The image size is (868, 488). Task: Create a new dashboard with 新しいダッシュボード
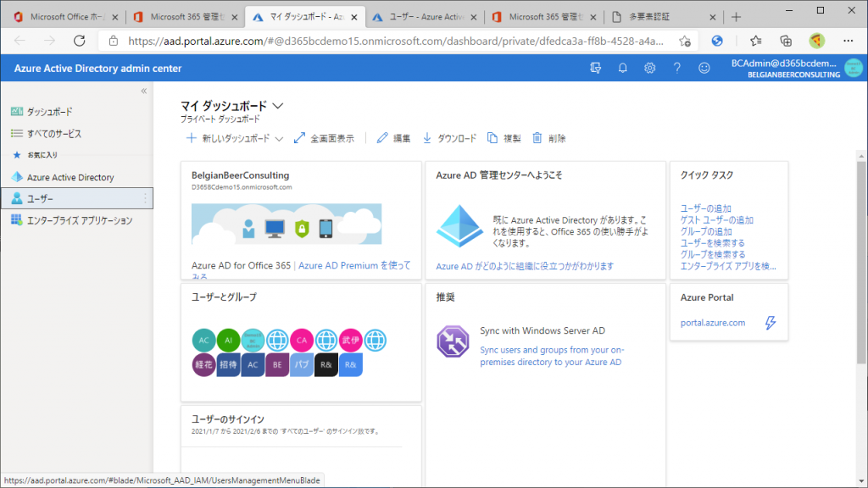point(227,138)
